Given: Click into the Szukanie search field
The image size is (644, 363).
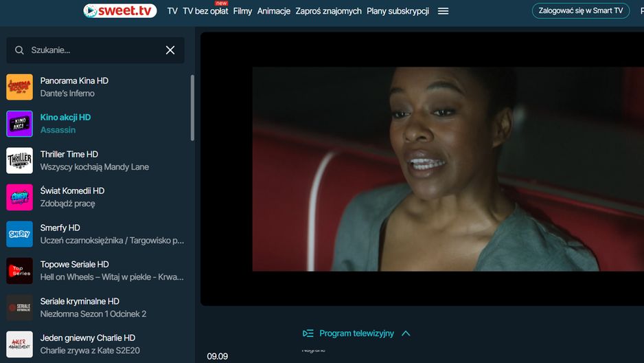Looking at the screenshot, I should (x=95, y=50).
